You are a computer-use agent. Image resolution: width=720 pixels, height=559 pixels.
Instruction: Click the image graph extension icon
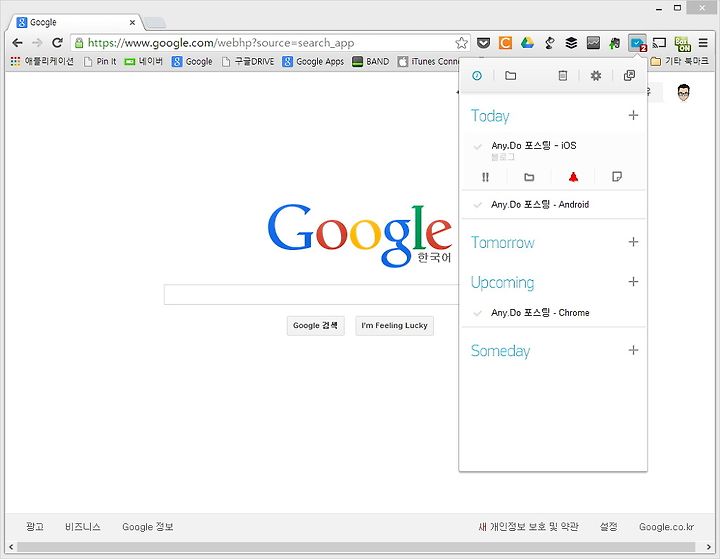pyautogui.click(x=593, y=43)
